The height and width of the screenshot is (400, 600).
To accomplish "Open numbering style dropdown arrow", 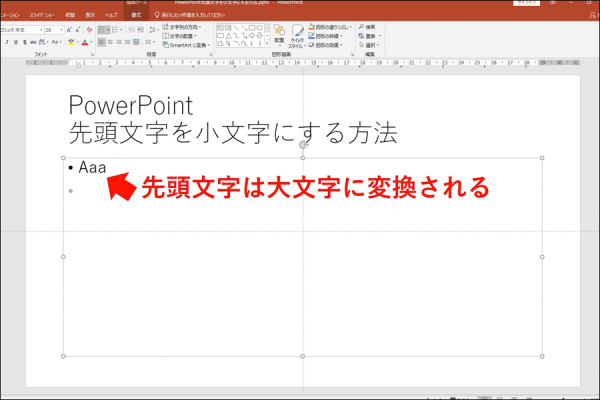I will 122,30.
